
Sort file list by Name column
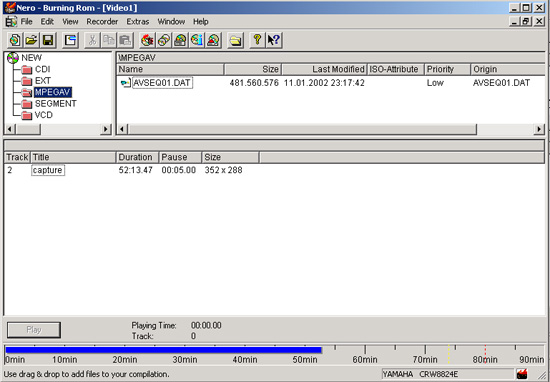(x=170, y=69)
